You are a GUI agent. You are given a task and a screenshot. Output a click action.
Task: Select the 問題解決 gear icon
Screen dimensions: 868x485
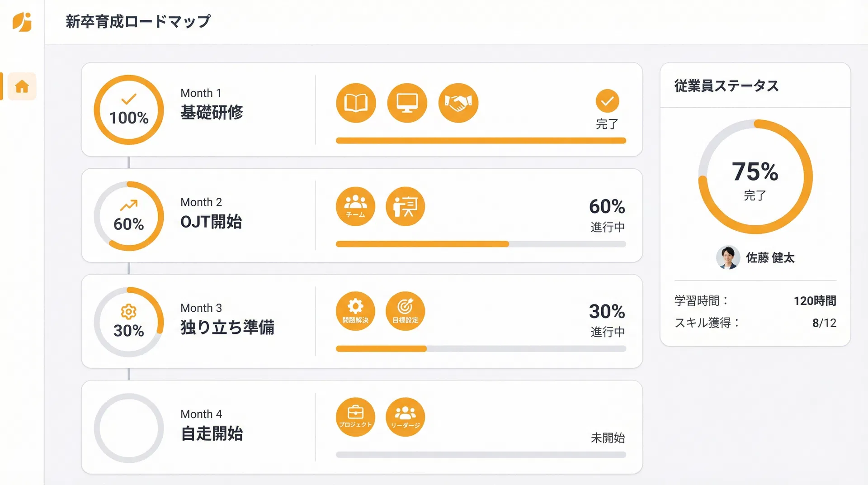click(355, 311)
